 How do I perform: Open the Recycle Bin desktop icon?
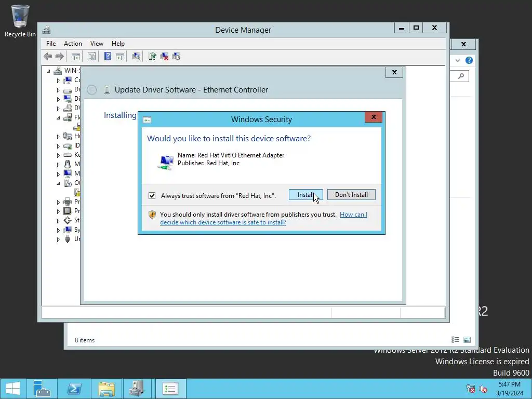point(20,20)
